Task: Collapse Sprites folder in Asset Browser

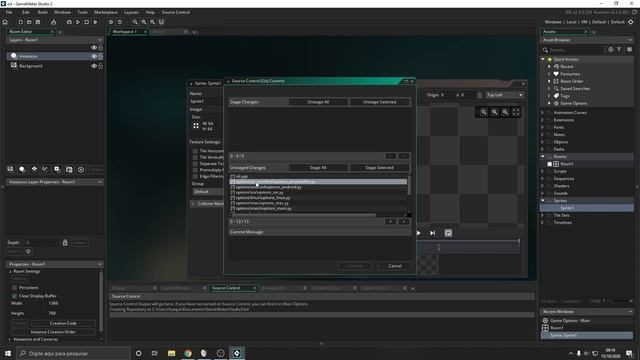Action: pos(543,200)
